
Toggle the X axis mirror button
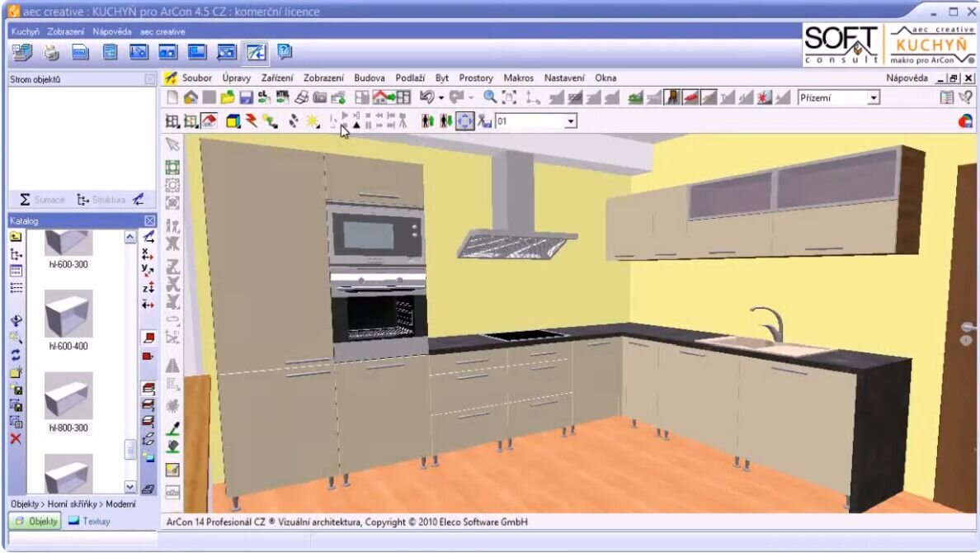pos(148,254)
